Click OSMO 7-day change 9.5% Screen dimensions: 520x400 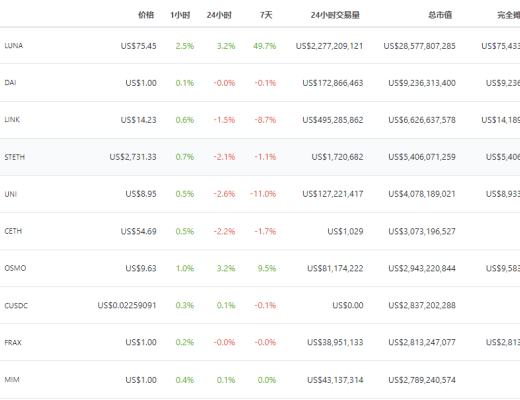267,268
